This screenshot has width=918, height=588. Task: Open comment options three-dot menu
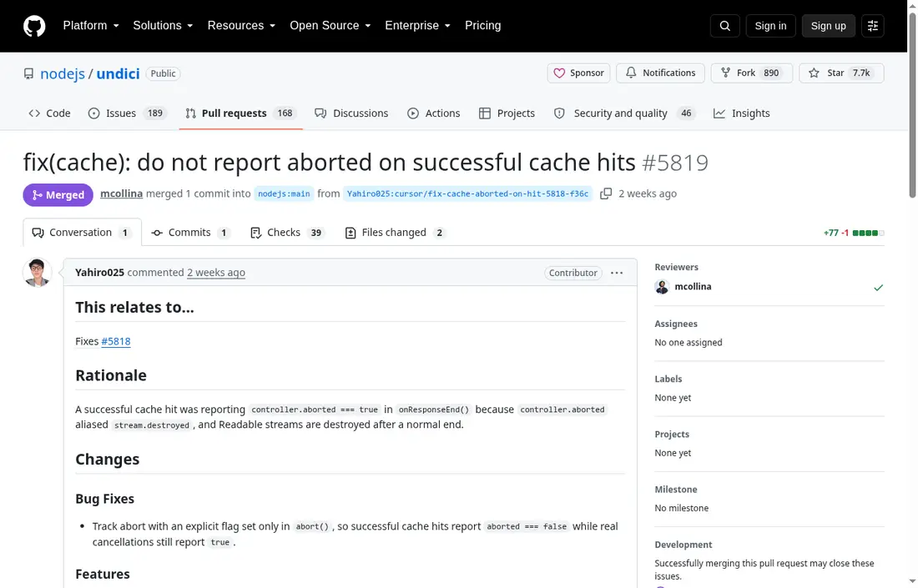coord(617,273)
